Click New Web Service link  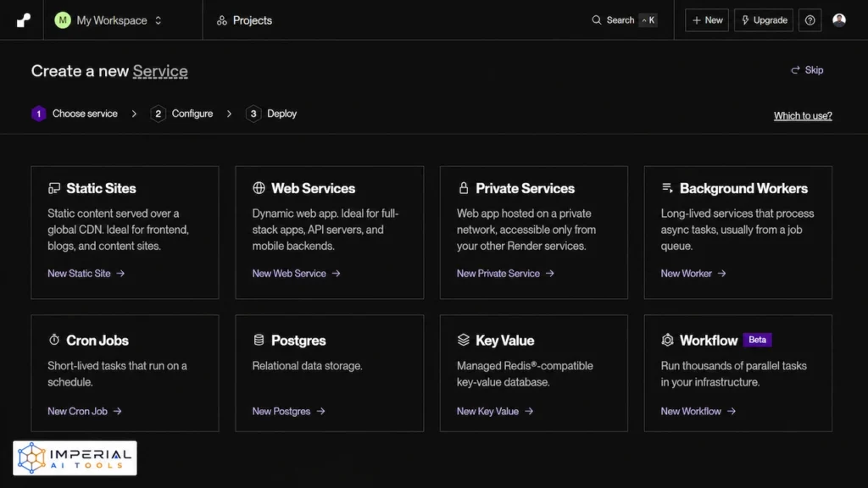click(x=296, y=274)
